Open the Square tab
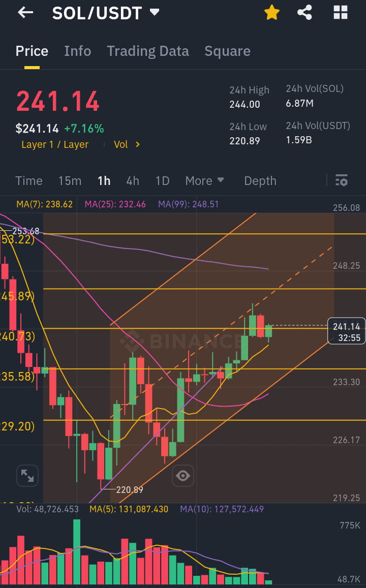366x588 pixels. [x=227, y=51]
